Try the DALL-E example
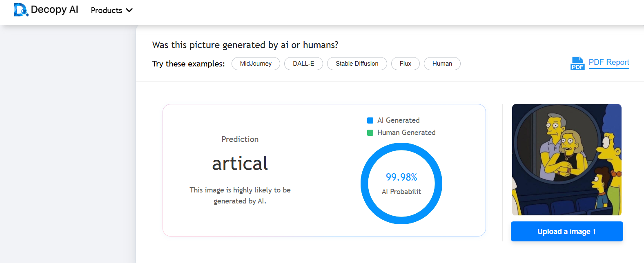Image resolution: width=644 pixels, height=263 pixels. [303, 64]
